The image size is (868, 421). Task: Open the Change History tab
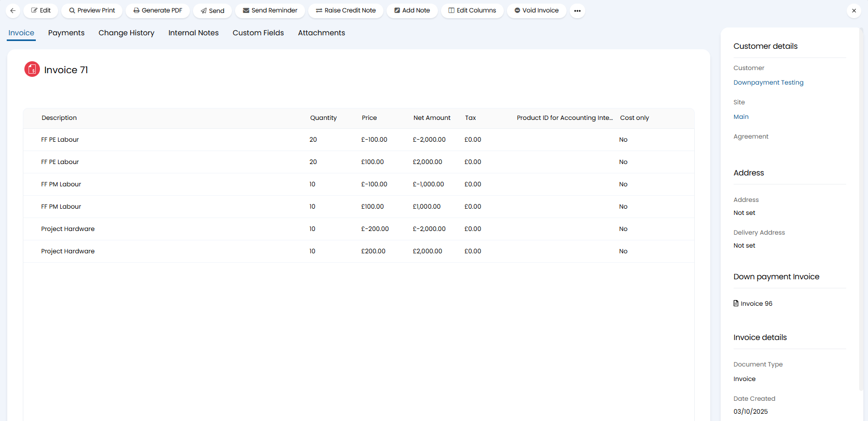[127, 33]
